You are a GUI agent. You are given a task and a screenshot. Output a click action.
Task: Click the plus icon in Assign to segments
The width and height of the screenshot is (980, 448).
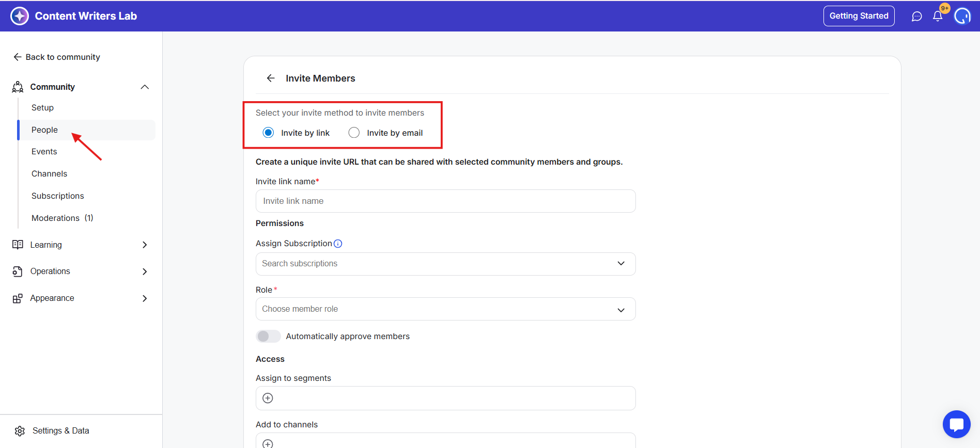[268, 398]
